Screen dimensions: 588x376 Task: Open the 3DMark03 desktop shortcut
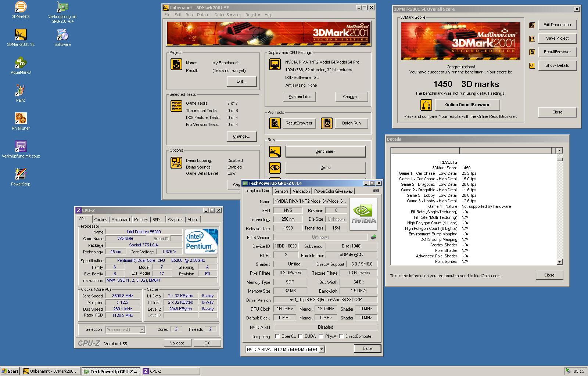point(21,10)
